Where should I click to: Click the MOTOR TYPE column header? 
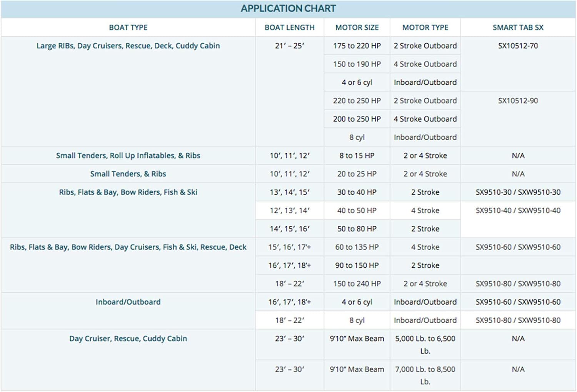click(425, 28)
